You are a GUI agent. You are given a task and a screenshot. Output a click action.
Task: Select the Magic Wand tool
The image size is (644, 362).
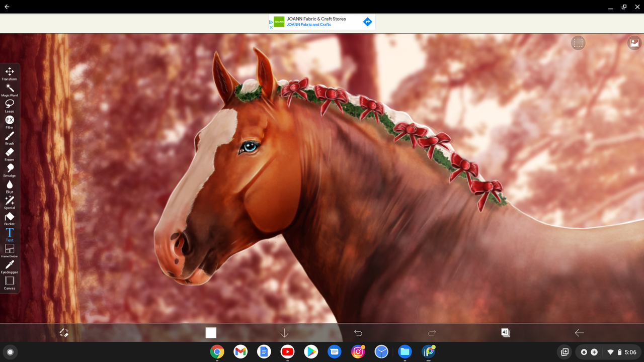coord(10,89)
